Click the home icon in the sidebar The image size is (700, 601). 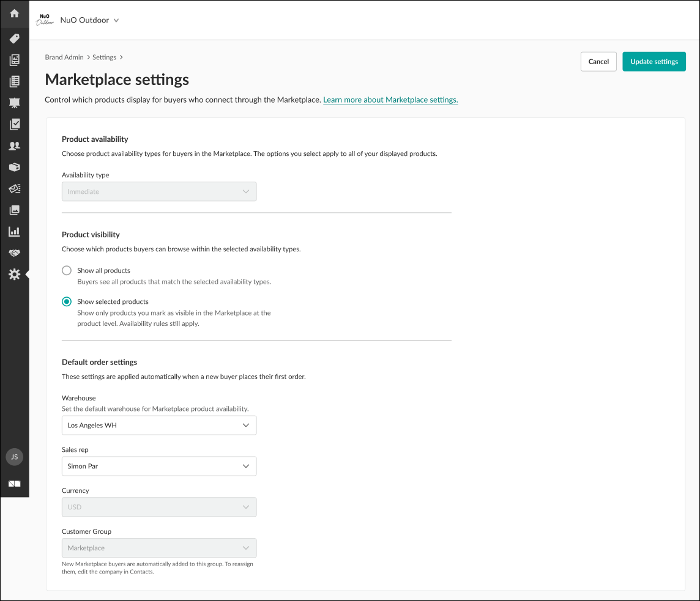(14, 13)
